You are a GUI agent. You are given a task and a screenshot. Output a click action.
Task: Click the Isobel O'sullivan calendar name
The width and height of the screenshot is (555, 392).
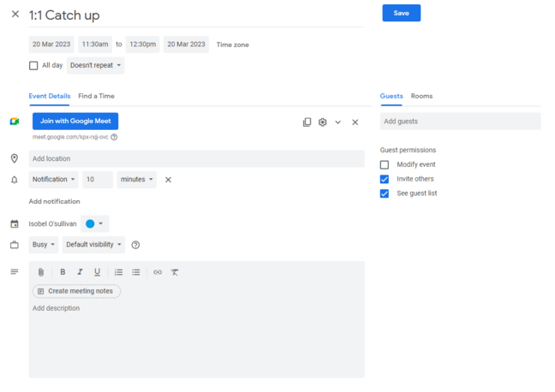tap(53, 224)
